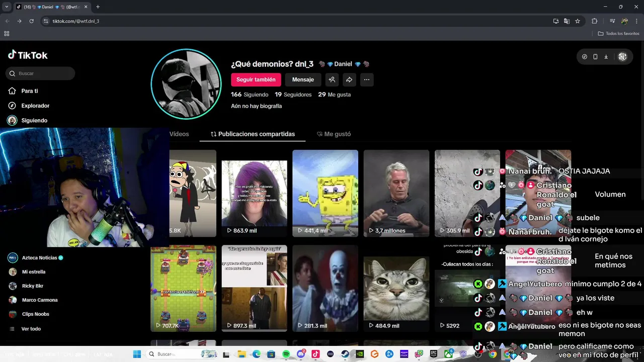Viewport: 644px width, 362px height.
Task: Click the Buscar search field on TikTok
Action: click(40, 73)
